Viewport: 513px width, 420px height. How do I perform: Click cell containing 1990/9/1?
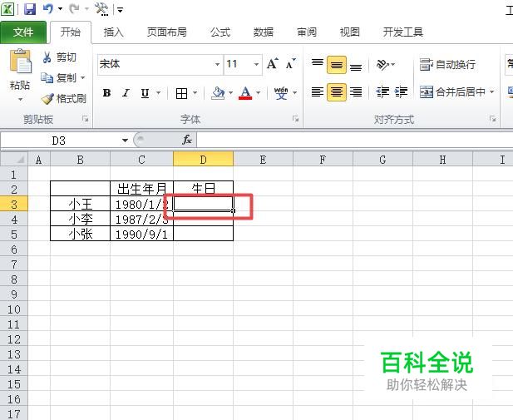(x=141, y=234)
